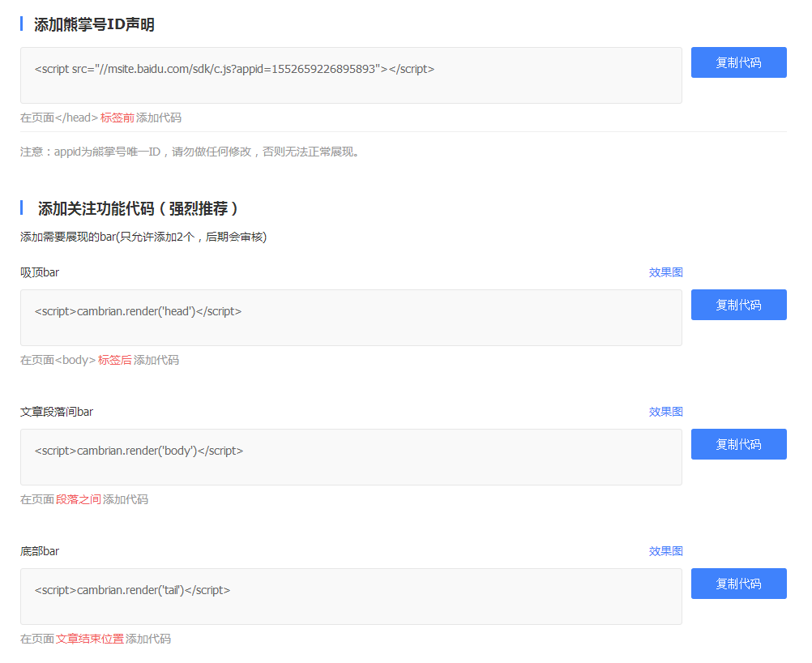Click the cambrian.render('tail') code box
Screen dimensions: 812x663
tap(351, 597)
